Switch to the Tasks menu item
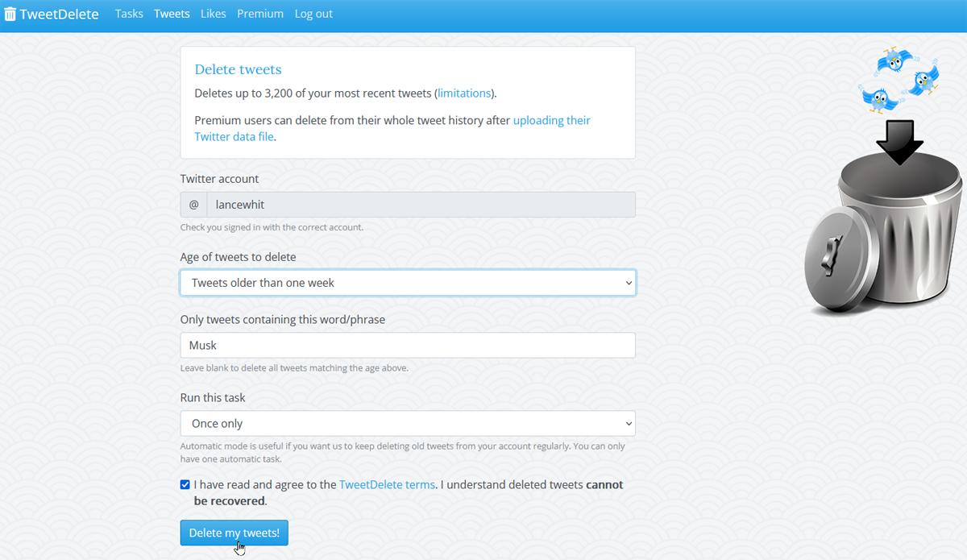The width and height of the screenshot is (967, 560). 129,13
